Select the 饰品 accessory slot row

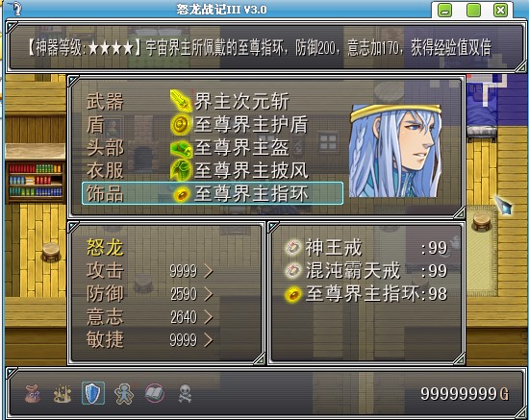pos(213,193)
